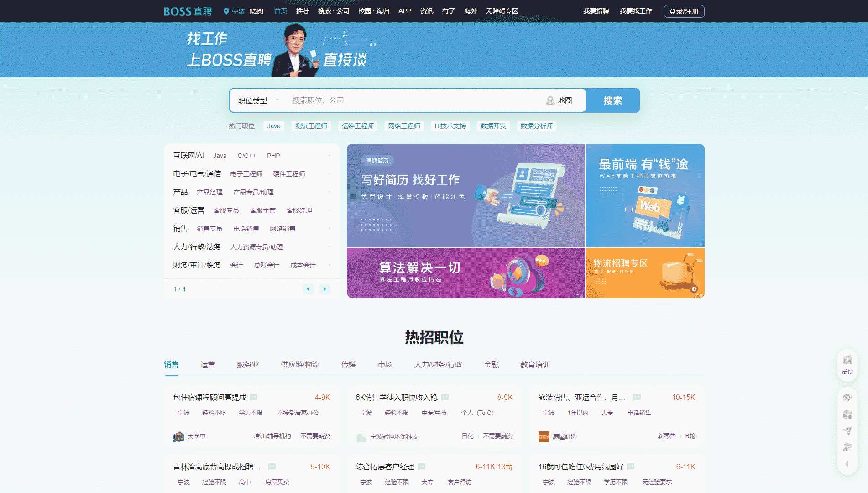Expand the 客服/运营 category arrow

(329, 210)
